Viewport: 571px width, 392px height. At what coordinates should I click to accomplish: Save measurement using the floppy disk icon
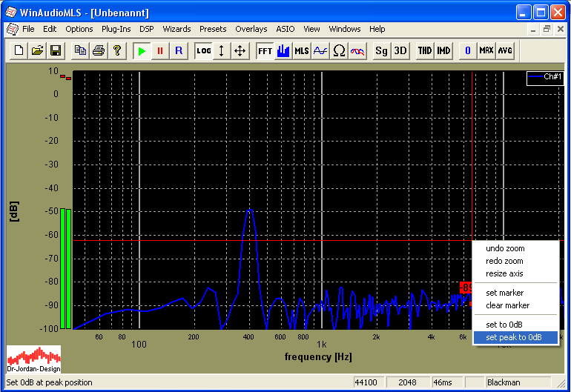(x=56, y=50)
